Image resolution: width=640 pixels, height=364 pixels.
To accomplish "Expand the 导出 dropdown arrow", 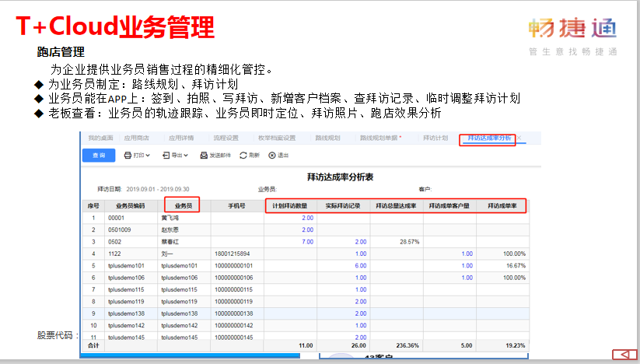I will (x=186, y=156).
